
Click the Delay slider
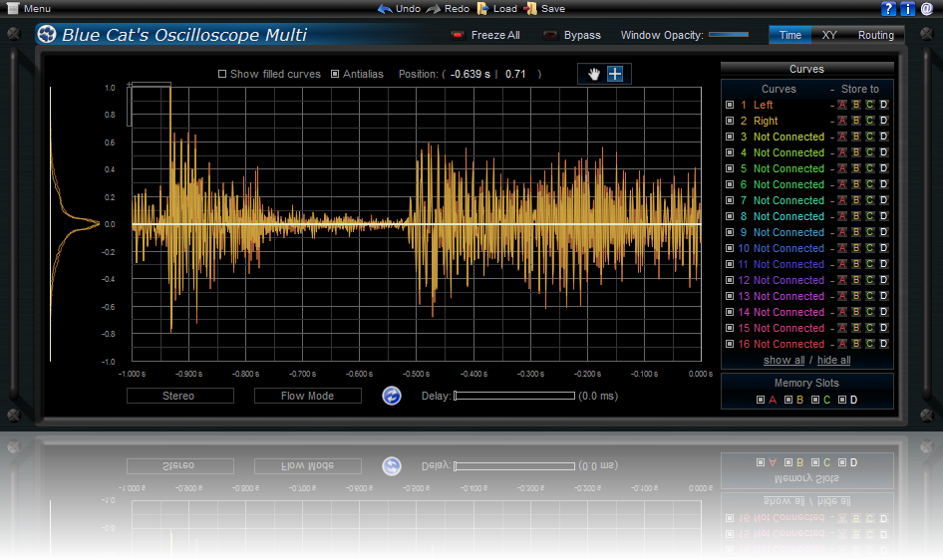[514, 396]
